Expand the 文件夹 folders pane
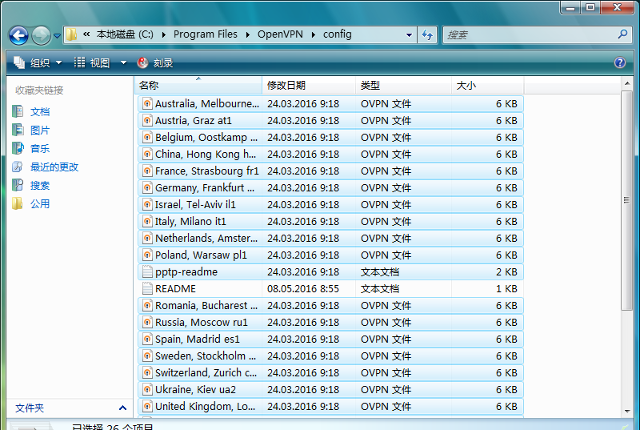640x430 pixels. click(122, 408)
